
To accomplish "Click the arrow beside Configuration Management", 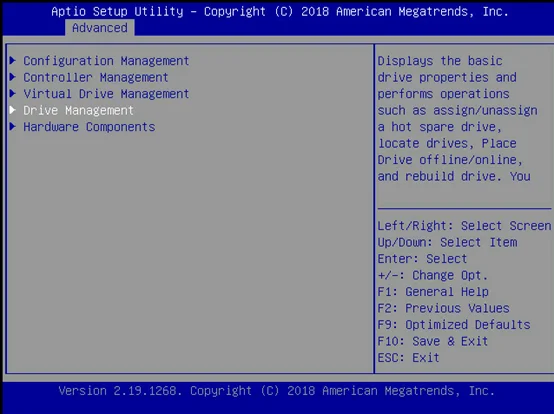I will coord(13,60).
